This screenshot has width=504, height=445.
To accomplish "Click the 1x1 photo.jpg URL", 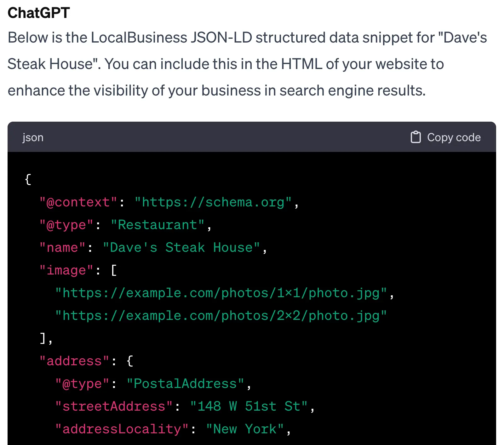I will pos(221,293).
